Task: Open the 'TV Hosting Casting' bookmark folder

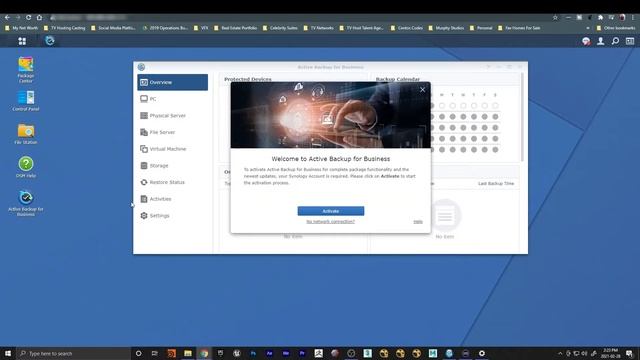Action: click(64, 28)
